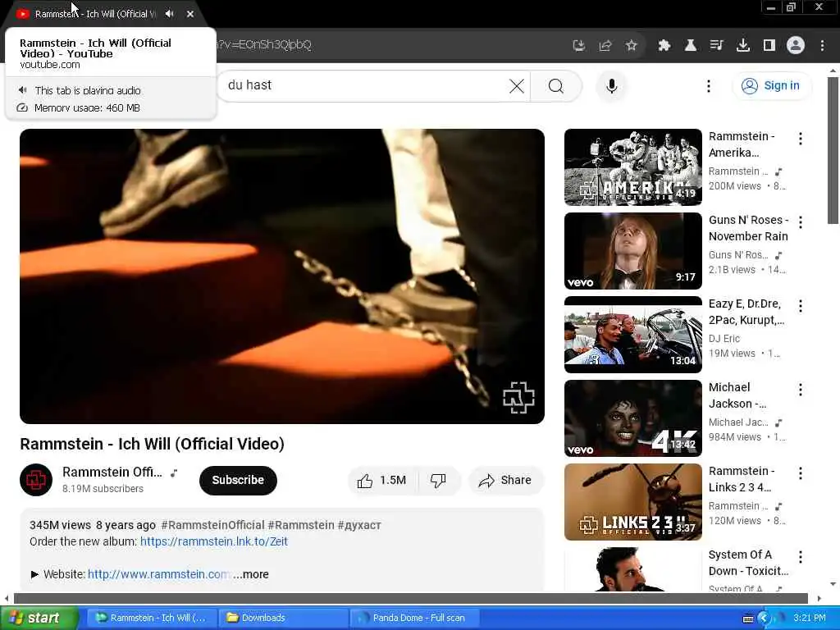
Task: Expand hidden system tray icons arrow
Action: [x=764, y=619]
